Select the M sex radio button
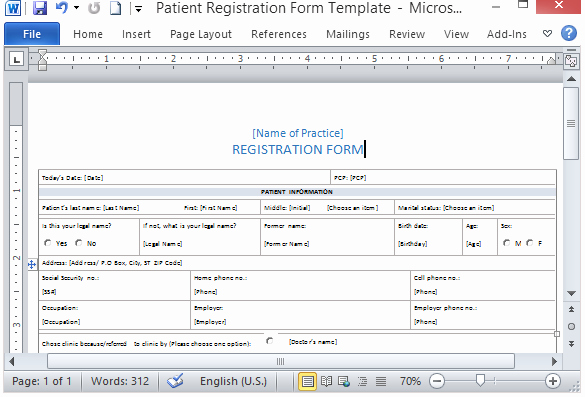Image resolution: width=585 pixels, height=397 pixels. point(506,243)
